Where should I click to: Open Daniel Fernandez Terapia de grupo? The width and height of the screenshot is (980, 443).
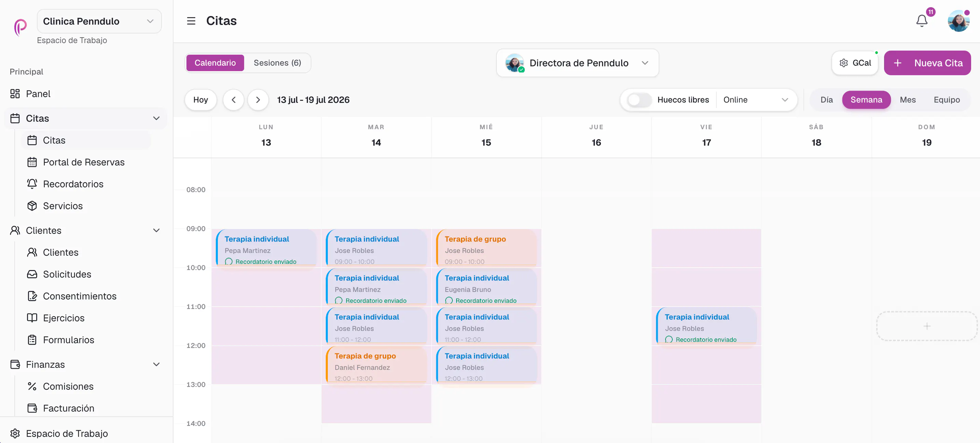[376, 364]
